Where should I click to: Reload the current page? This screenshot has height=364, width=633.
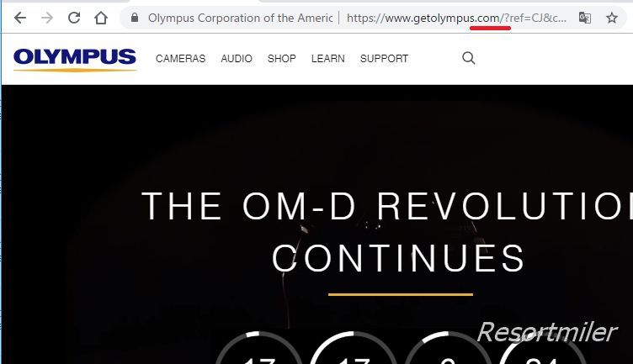pyautogui.click(x=74, y=18)
